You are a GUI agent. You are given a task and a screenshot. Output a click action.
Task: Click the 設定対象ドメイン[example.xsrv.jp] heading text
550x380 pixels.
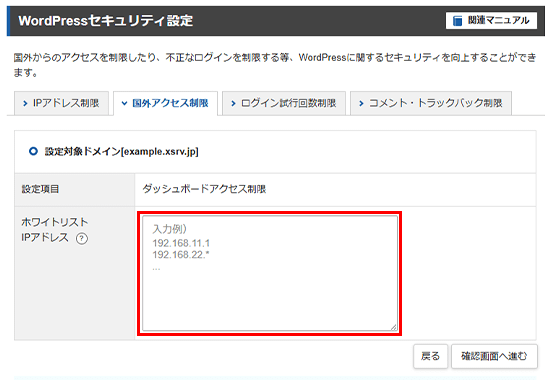click(121, 152)
